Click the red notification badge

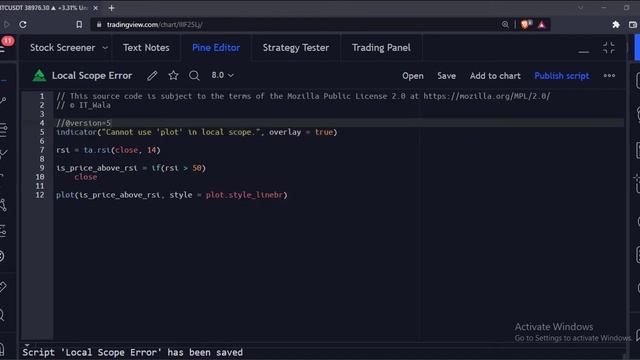coord(8,41)
